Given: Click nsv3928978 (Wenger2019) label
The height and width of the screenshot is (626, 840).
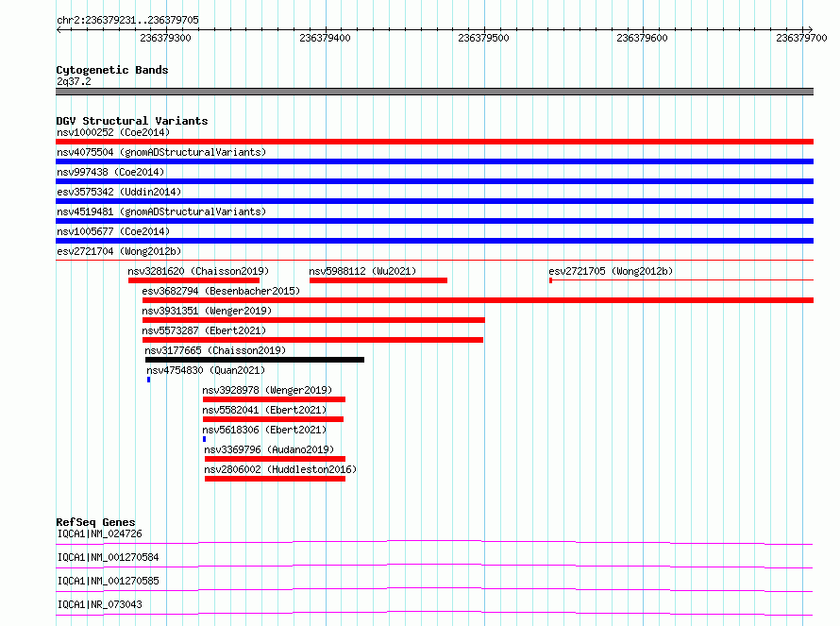Looking at the screenshot, I should (267, 390).
